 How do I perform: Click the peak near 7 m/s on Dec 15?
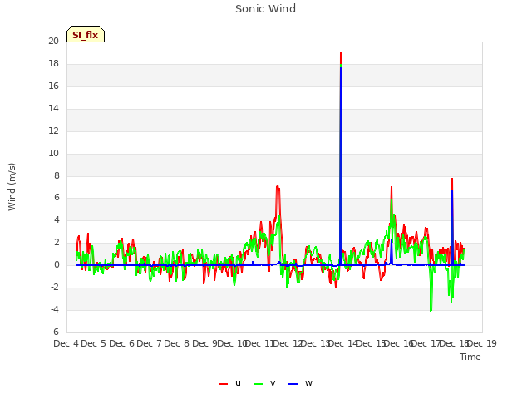pos(392,187)
